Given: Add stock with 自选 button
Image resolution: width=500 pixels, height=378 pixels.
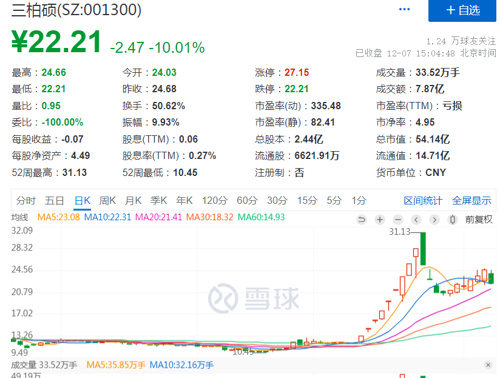Looking at the screenshot, I should click(x=462, y=10).
